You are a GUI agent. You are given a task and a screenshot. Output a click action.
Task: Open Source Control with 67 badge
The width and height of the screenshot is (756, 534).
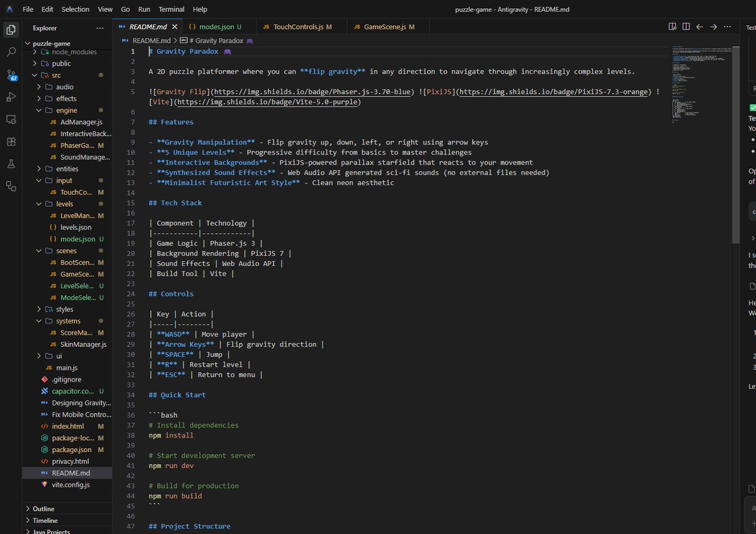pos(11,75)
